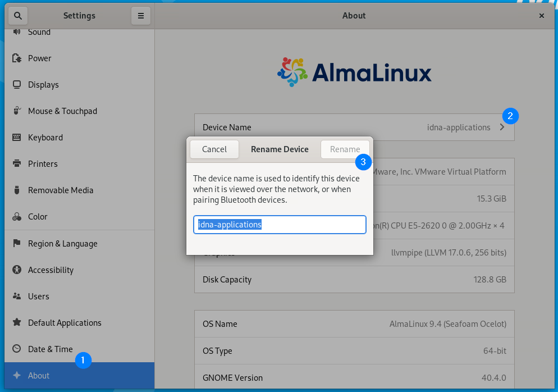Click the "OS Name" label
558x392 pixels.
219,323
